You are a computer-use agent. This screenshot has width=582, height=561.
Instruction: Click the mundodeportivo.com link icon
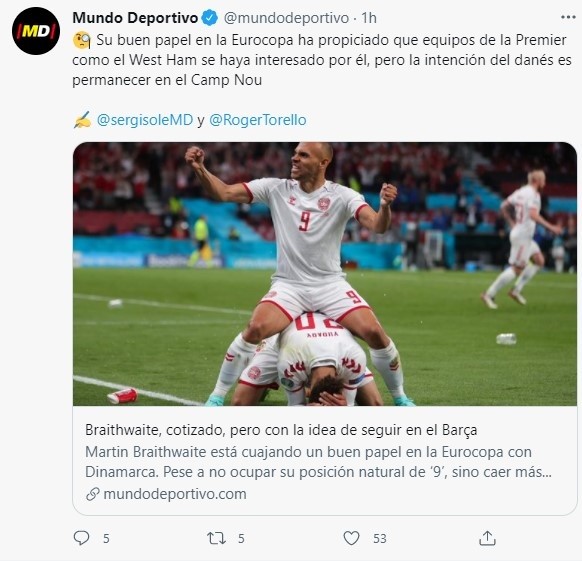coord(92,494)
